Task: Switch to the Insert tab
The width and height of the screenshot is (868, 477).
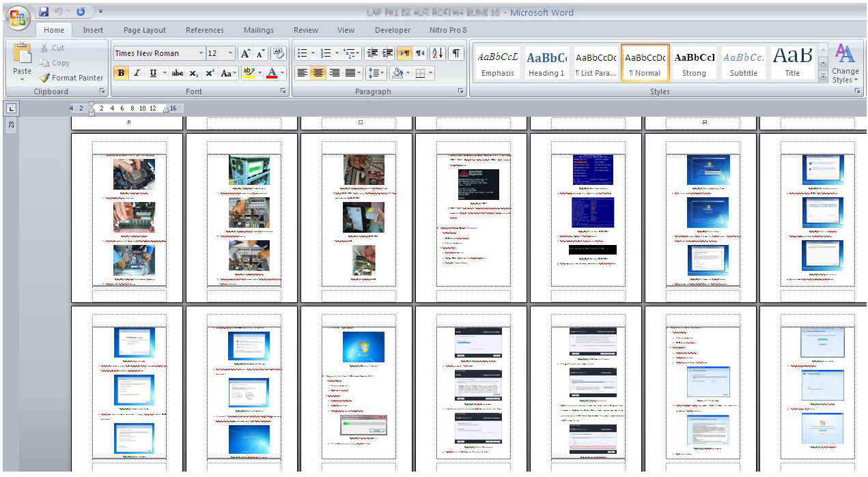Action: [93, 30]
